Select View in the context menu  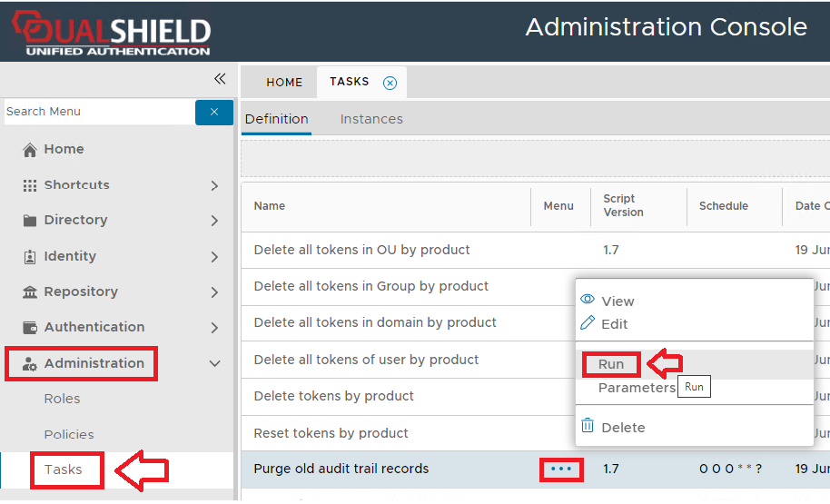[618, 301]
